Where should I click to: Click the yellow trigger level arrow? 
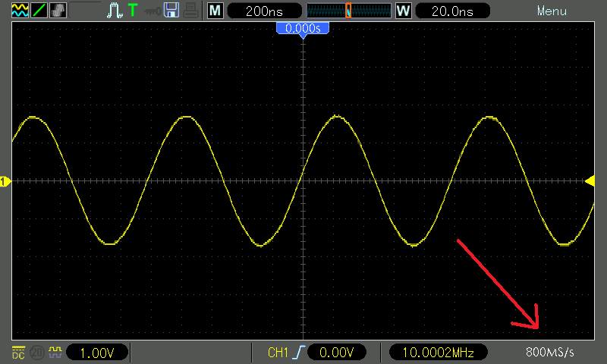click(x=590, y=181)
